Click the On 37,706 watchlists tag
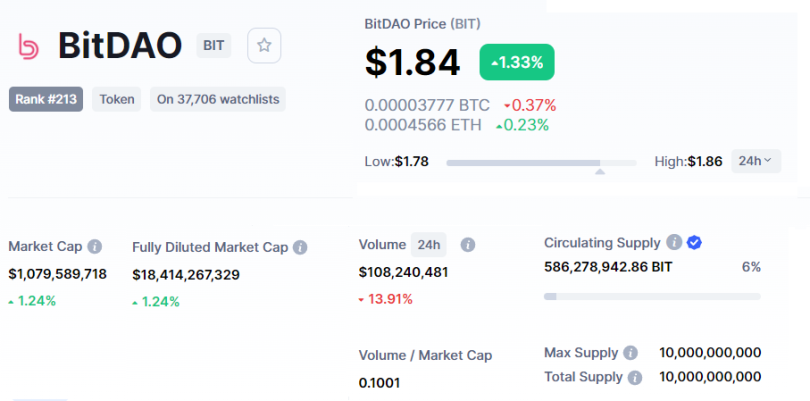Screen dimensions: 810x401 pyautogui.click(x=218, y=99)
